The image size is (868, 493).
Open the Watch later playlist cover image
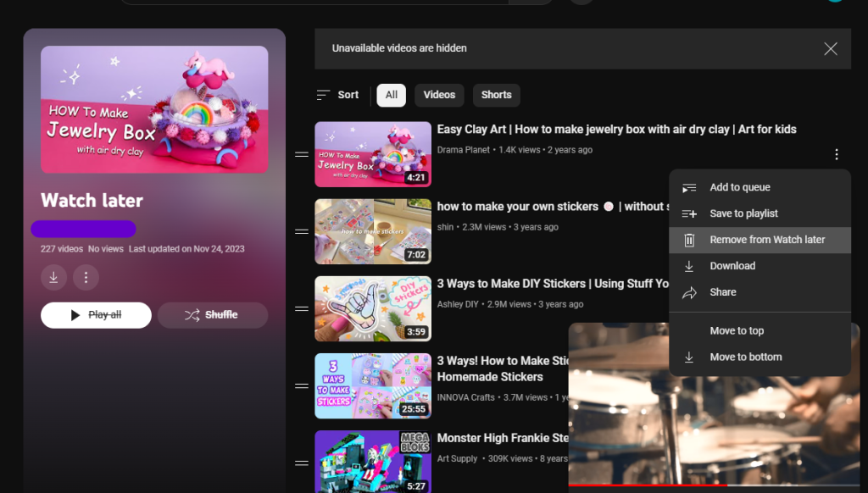click(154, 109)
